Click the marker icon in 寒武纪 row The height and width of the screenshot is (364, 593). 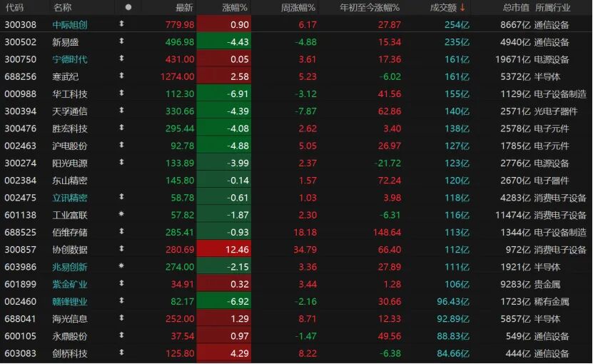[121, 76]
